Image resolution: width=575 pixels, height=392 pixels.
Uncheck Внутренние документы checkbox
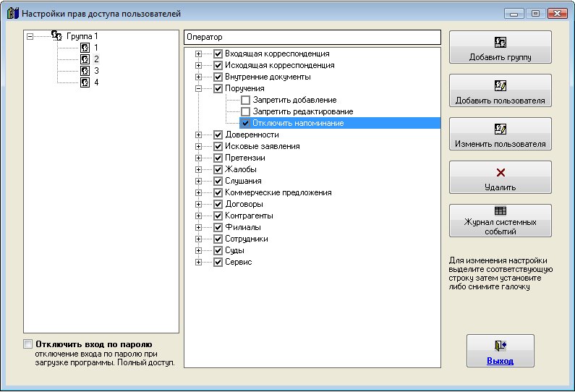(218, 77)
